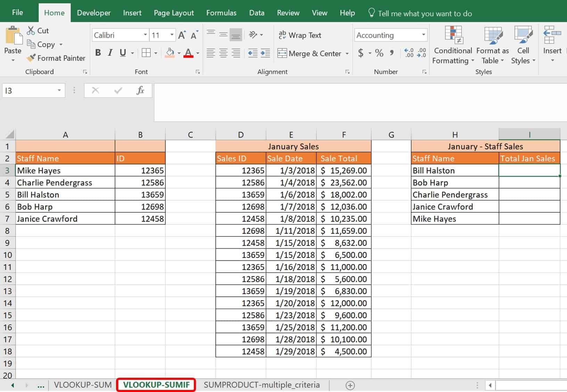This screenshot has height=392, width=567.
Task: Click the red Font Color swatch
Action: (188, 53)
